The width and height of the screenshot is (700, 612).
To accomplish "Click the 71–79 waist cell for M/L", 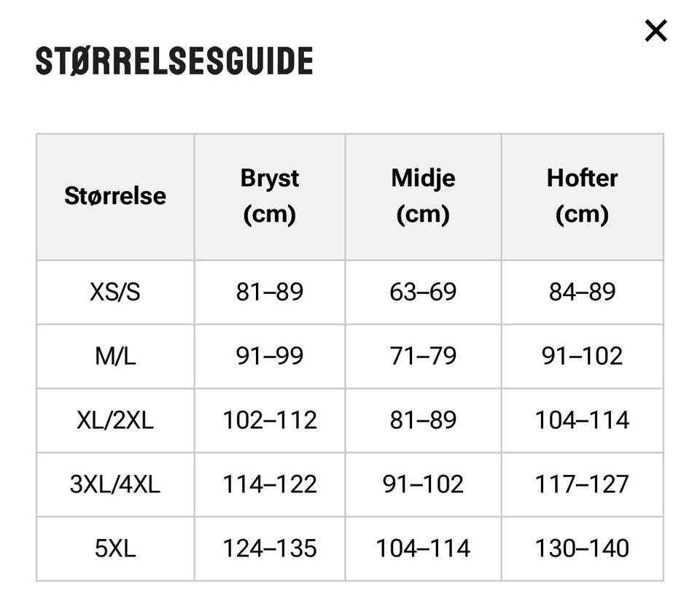I will [423, 357].
